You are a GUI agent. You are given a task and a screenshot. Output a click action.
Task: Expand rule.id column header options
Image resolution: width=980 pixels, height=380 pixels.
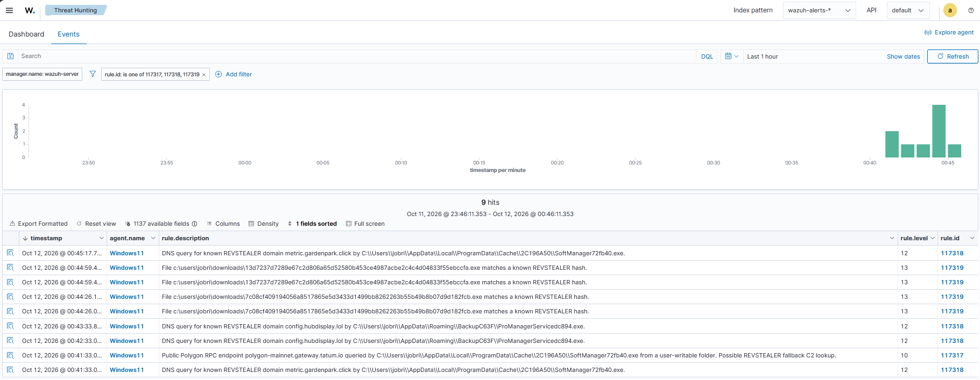972,239
